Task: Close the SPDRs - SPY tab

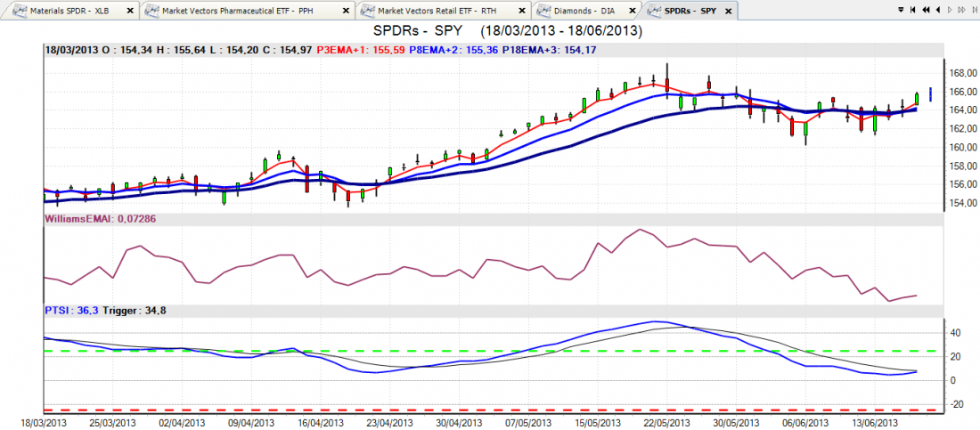Action: [727, 11]
